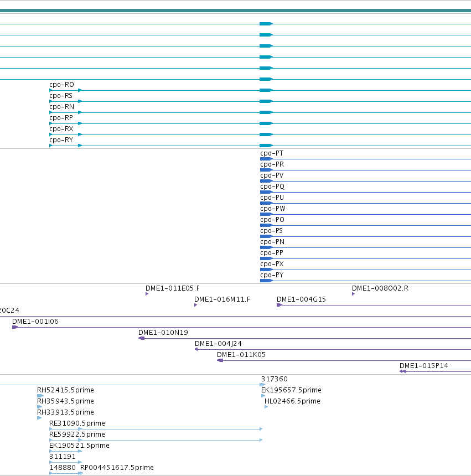Click the DME1-001I06 purple start block

15,327
